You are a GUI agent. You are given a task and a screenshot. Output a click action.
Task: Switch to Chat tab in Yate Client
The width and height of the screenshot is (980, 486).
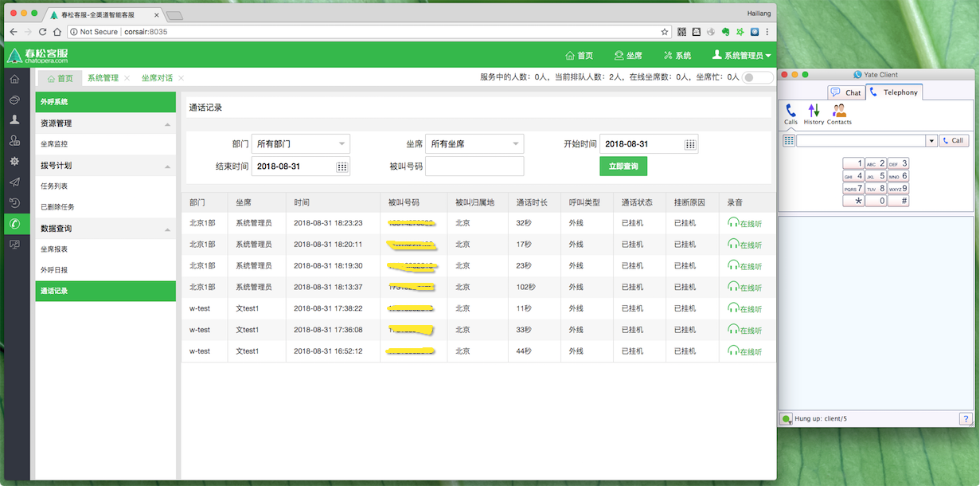click(846, 92)
